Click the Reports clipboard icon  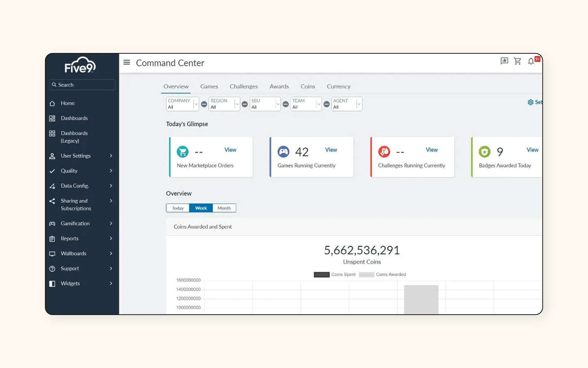coord(52,239)
